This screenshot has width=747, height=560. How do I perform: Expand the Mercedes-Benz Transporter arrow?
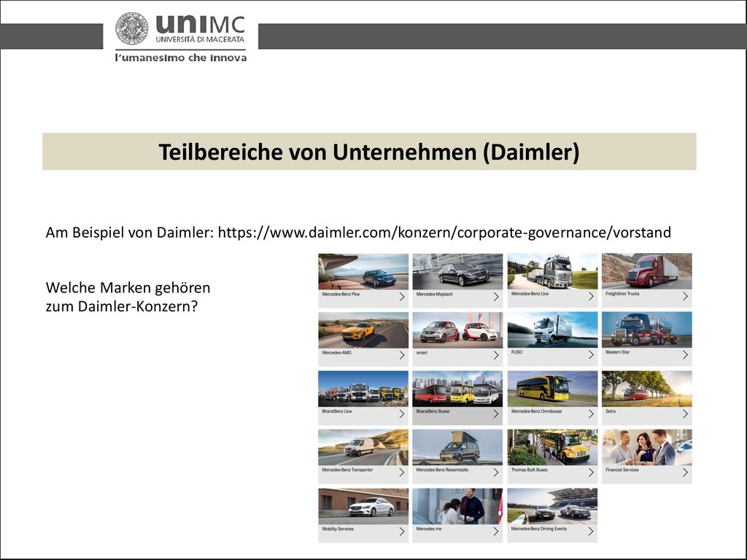(x=402, y=472)
